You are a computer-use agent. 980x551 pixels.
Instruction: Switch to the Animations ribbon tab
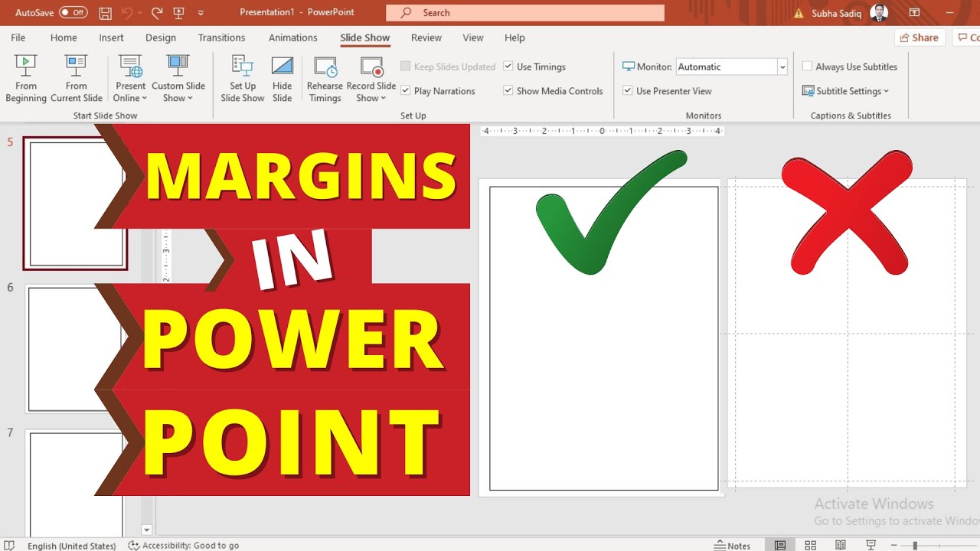click(x=293, y=37)
